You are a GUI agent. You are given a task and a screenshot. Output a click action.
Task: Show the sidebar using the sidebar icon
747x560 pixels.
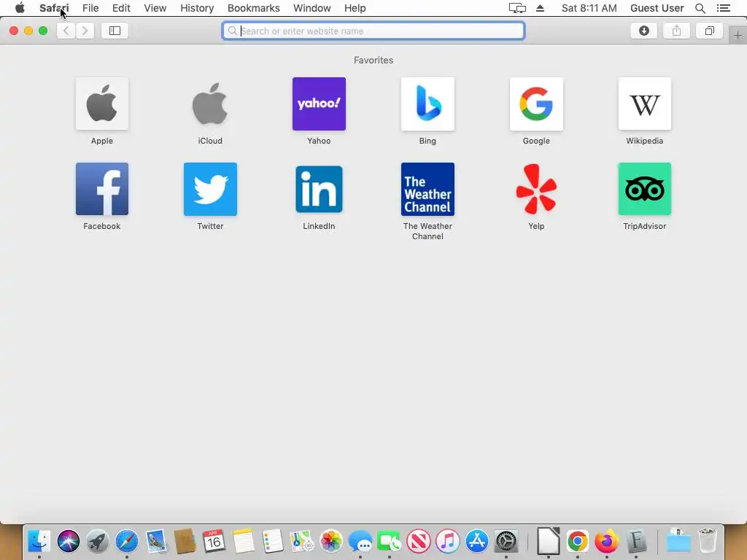115,31
